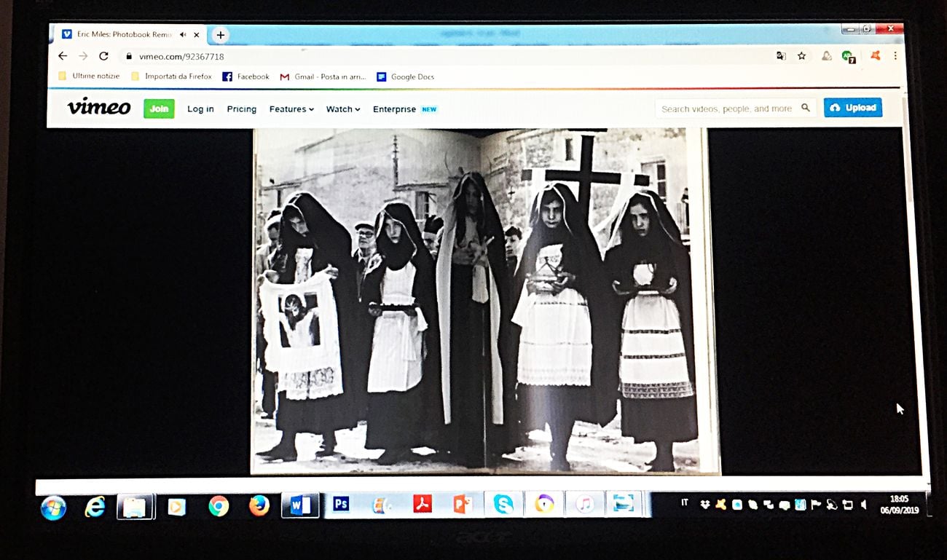The width and height of the screenshot is (947, 560).
Task: Open the Google Translate page icon
Action: [781, 56]
